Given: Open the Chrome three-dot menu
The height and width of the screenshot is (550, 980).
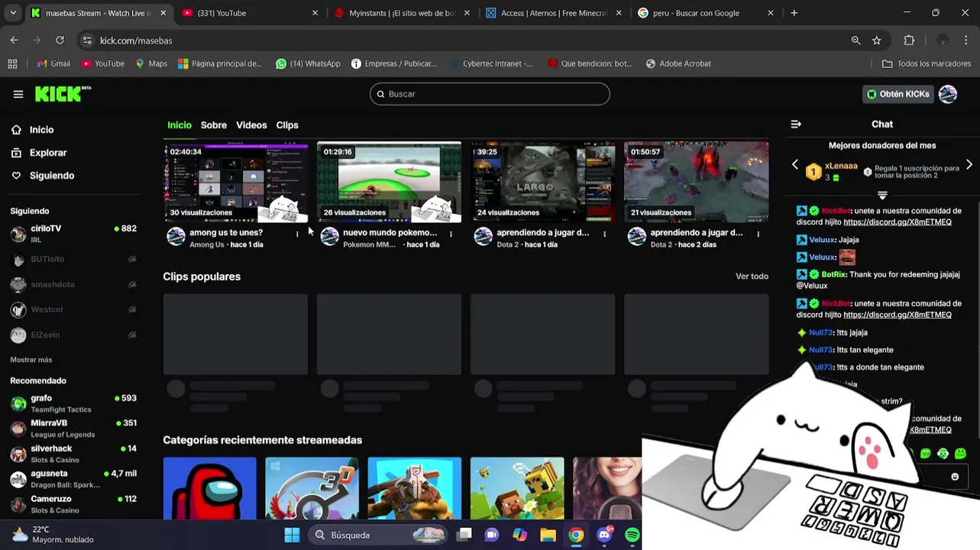Looking at the screenshot, I should (x=966, y=40).
